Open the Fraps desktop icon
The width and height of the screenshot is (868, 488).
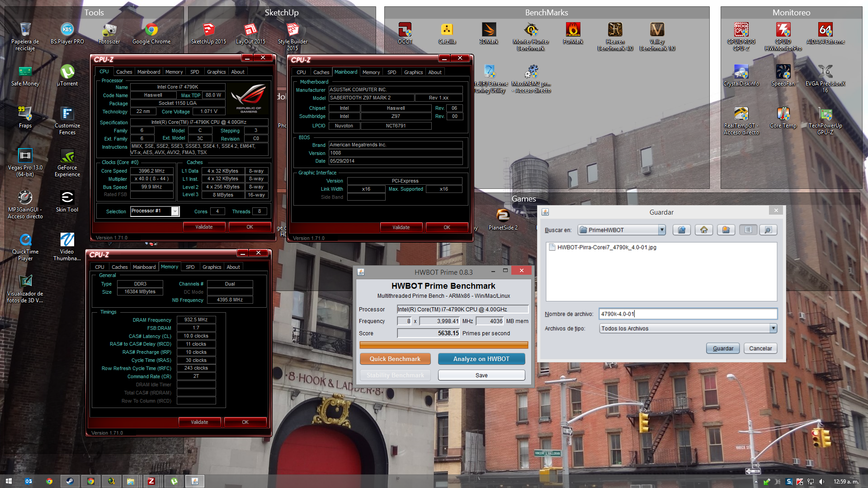25,118
